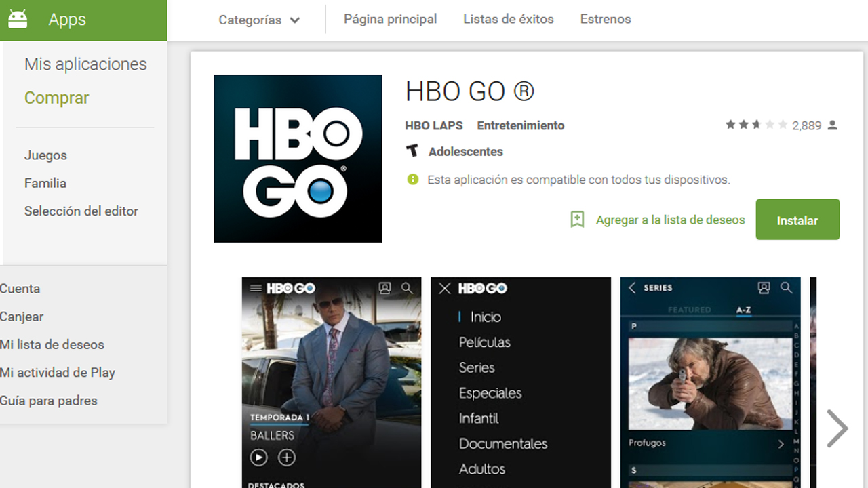Open the HBO LAPS developer link
The height and width of the screenshot is (488, 868).
(x=434, y=125)
